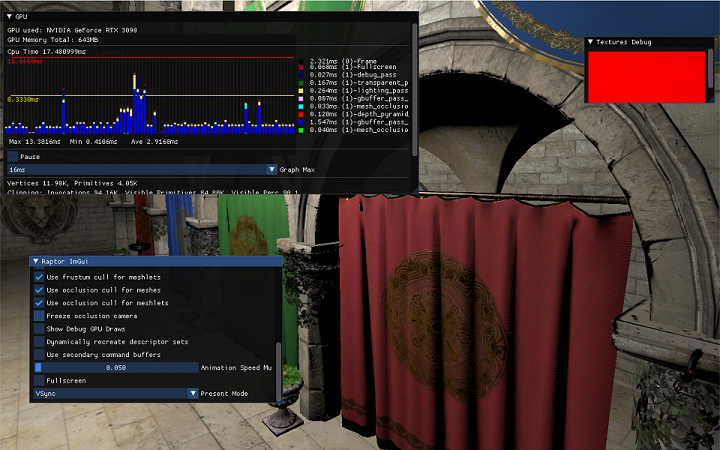Click the 'Ave 2.9168ms' statistic

[x=154, y=142]
